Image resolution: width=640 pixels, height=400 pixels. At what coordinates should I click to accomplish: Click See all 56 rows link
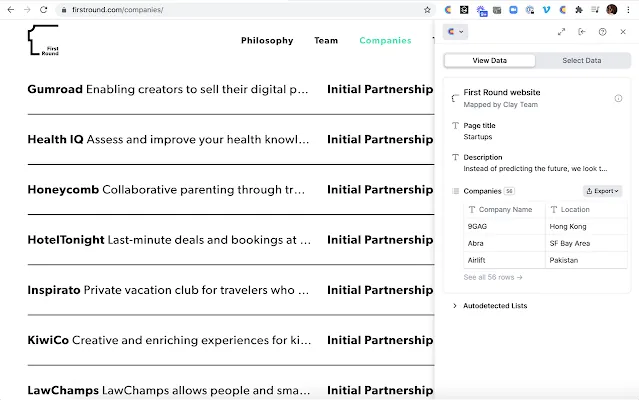coord(493,277)
